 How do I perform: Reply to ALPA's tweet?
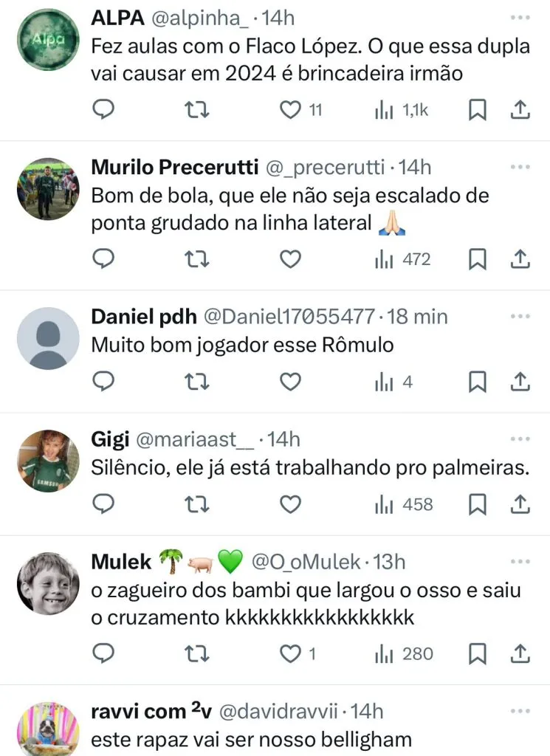point(104,110)
